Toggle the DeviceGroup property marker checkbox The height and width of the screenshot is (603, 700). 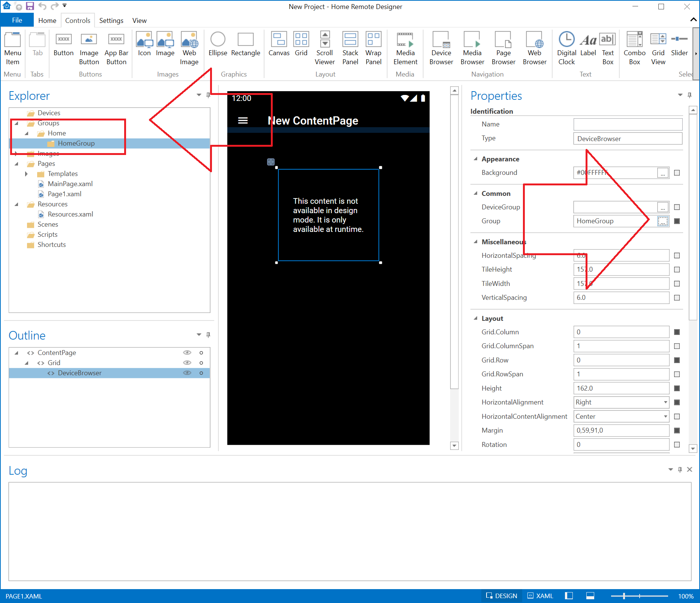point(677,207)
